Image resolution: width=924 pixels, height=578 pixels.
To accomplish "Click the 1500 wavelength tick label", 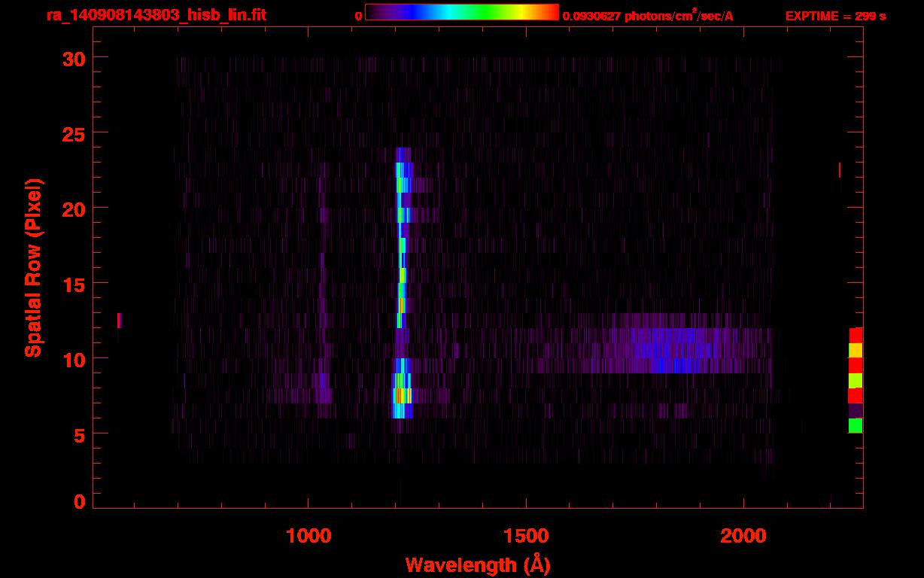I will [525, 536].
